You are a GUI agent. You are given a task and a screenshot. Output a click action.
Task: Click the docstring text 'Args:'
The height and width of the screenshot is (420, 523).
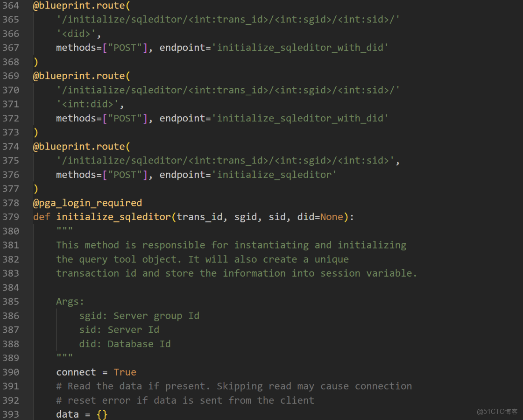[69, 301]
